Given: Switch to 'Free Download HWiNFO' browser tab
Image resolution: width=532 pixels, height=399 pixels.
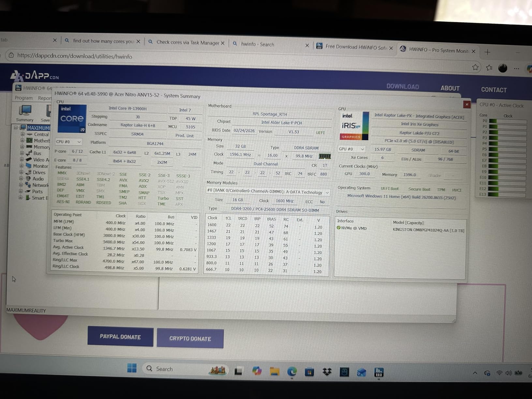Looking at the screenshot, I should tap(355, 47).
